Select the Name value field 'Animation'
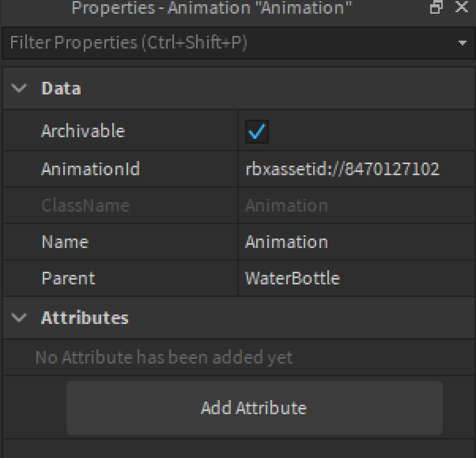The width and height of the screenshot is (476, 458). 356,242
